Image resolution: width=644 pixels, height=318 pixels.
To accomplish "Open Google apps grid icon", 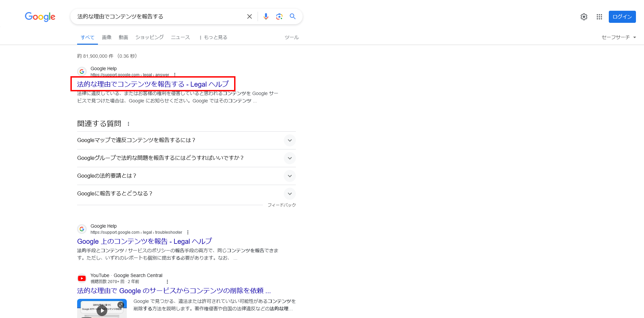I will tap(599, 17).
